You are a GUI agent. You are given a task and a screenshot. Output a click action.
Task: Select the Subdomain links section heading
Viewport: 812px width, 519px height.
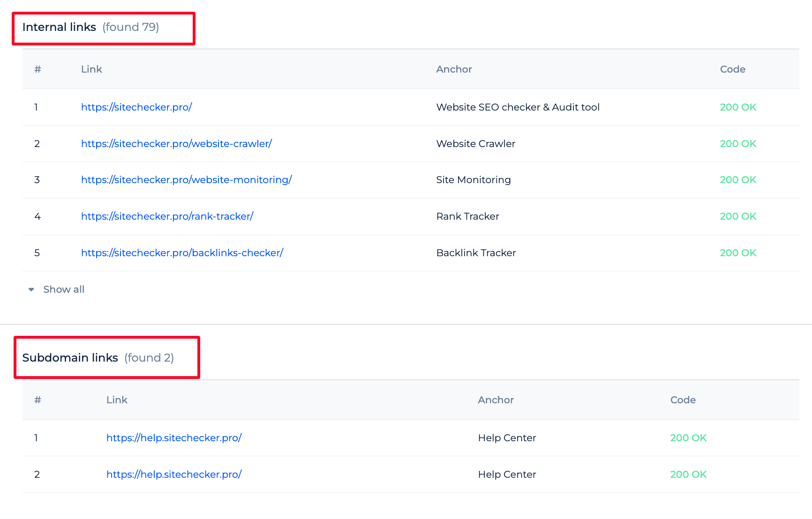point(70,358)
